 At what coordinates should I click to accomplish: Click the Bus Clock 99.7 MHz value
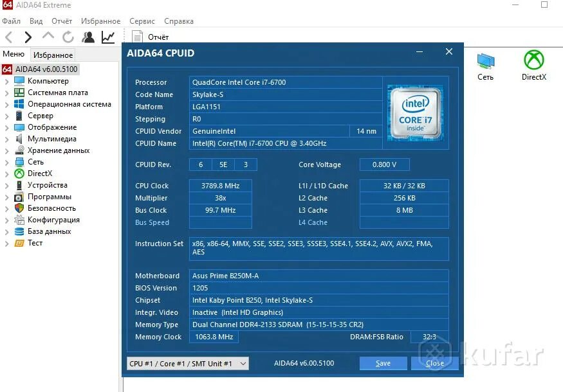[x=221, y=209]
